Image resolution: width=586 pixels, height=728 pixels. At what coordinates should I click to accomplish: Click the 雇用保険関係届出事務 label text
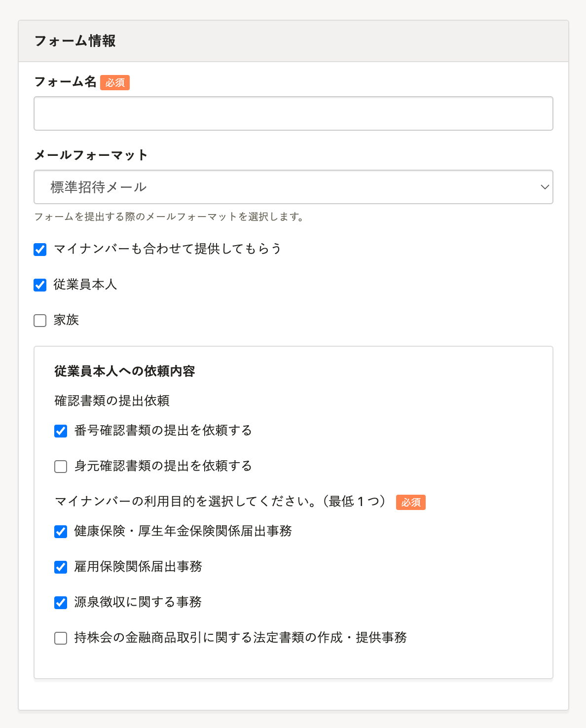pos(138,567)
